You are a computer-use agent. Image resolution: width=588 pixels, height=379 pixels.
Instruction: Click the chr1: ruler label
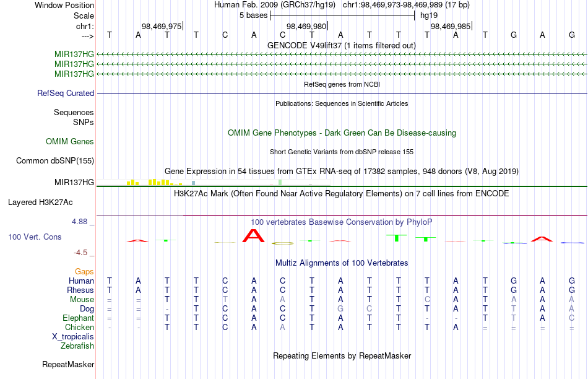pyautogui.click(x=85, y=26)
